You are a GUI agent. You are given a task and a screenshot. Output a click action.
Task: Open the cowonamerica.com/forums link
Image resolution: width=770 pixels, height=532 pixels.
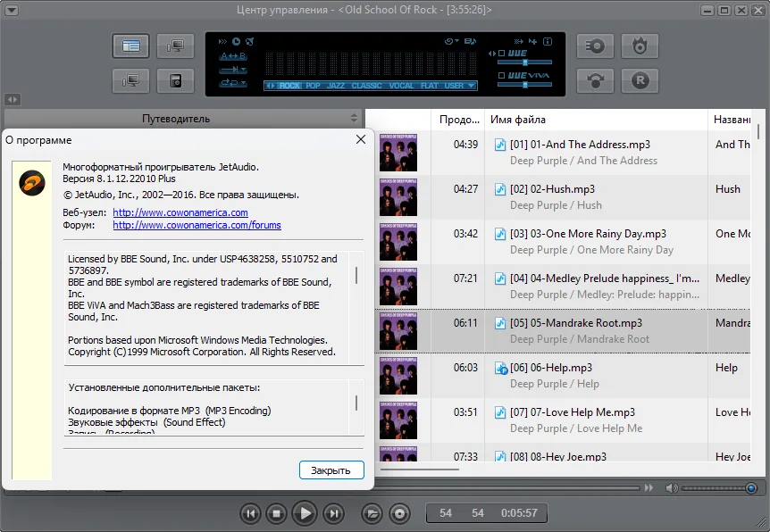click(197, 225)
